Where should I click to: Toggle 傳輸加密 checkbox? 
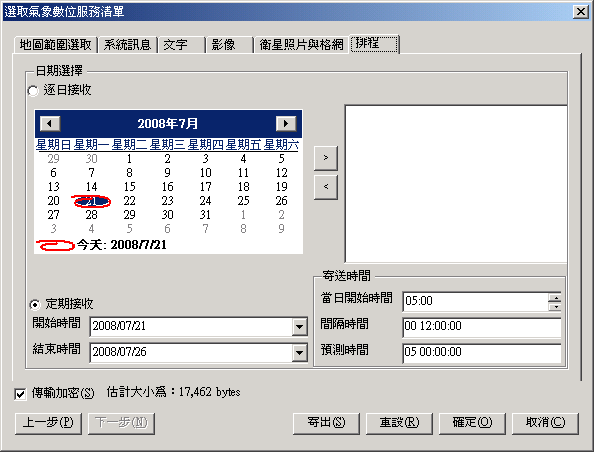click(20, 394)
